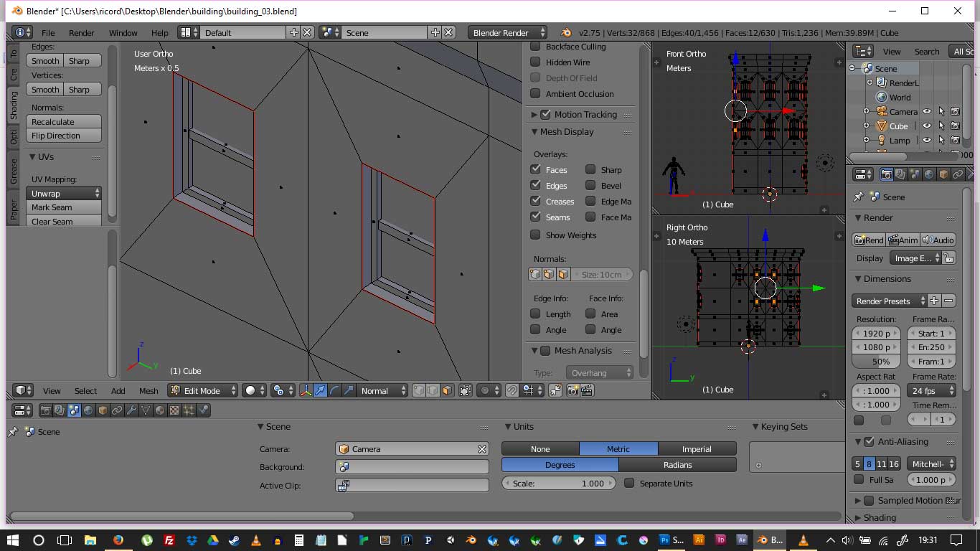Screen dimensions: 980x551
Task: Select the face select mode icon
Action: pyautogui.click(x=447, y=390)
